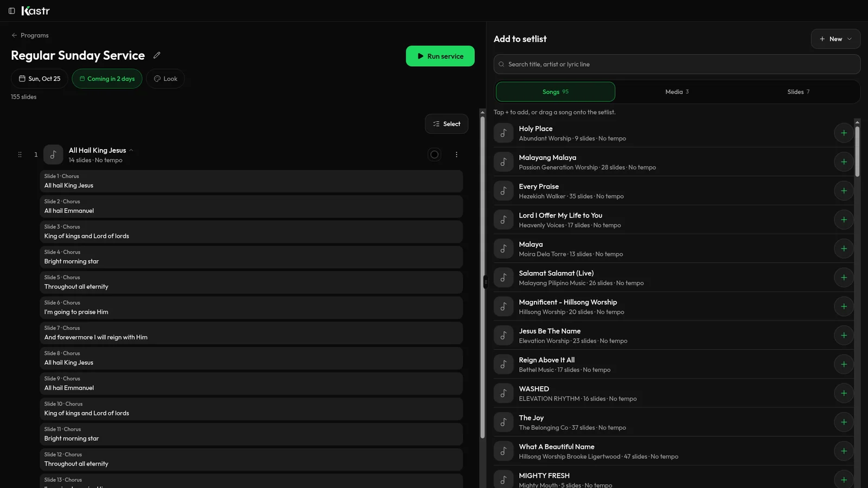Switch to the Songs tab

tap(556, 92)
